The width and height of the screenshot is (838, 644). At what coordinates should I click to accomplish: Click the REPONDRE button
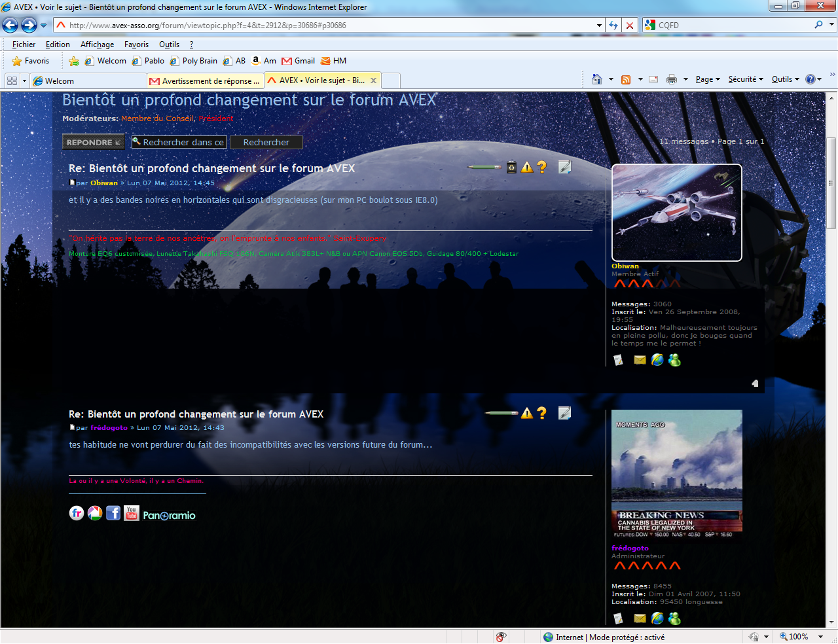[94, 142]
